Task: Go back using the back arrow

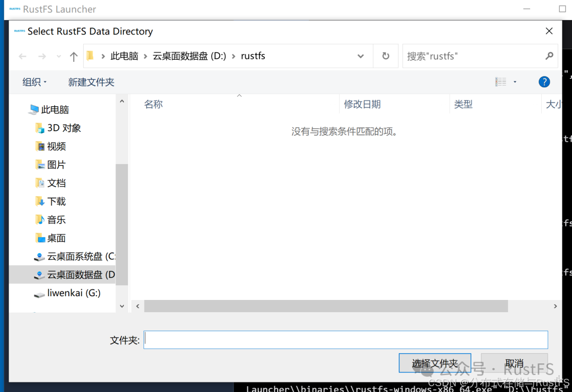Action: tap(23, 56)
